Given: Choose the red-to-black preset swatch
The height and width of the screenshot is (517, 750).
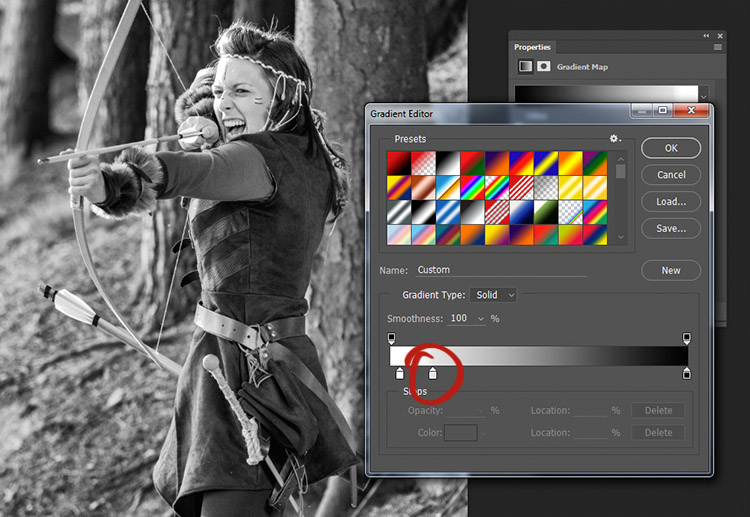Looking at the screenshot, I should 399,164.
